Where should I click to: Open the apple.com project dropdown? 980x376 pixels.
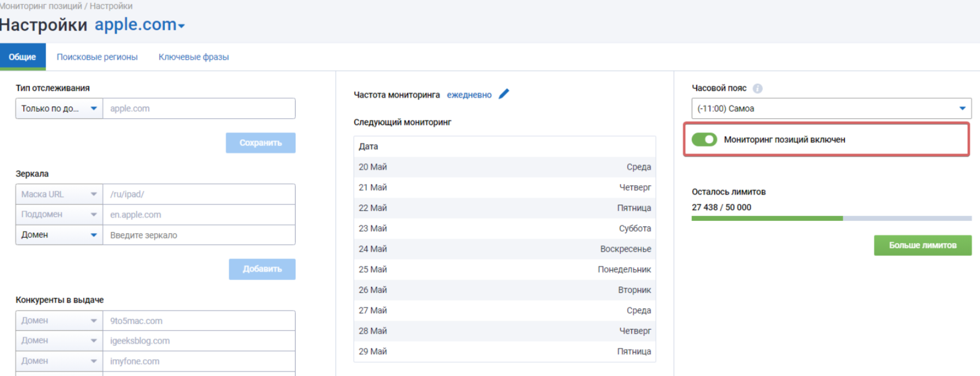pyautogui.click(x=139, y=24)
